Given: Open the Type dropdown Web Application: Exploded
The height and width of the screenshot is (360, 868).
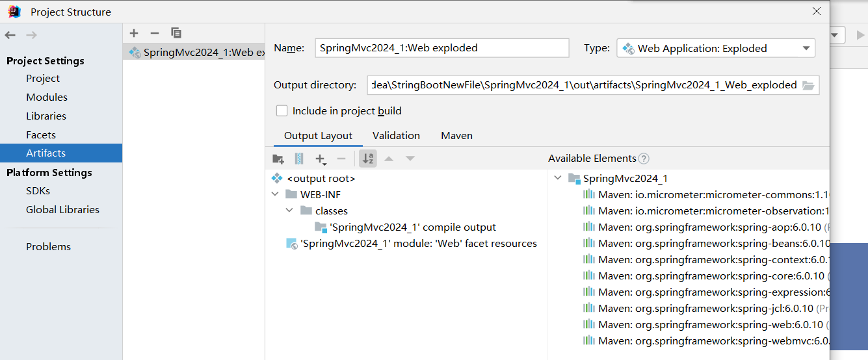Looking at the screenshot, I should (716, 48).
